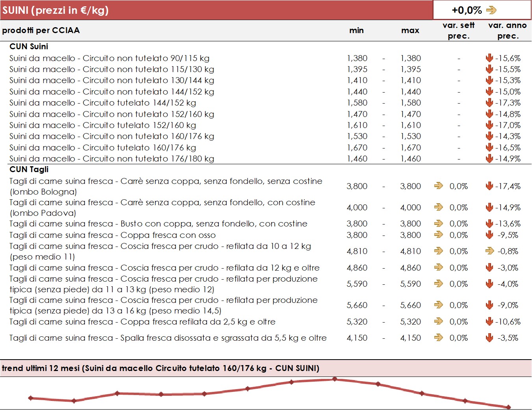Click the title "SUINI (prezzi in €/kg)"
Viewport: 532px width, 410px height.
(56, 10)
